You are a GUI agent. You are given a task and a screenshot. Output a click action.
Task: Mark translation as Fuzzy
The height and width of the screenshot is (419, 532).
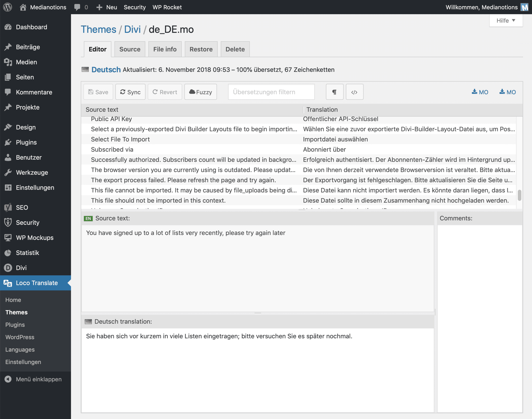click(x=201, y=92)
